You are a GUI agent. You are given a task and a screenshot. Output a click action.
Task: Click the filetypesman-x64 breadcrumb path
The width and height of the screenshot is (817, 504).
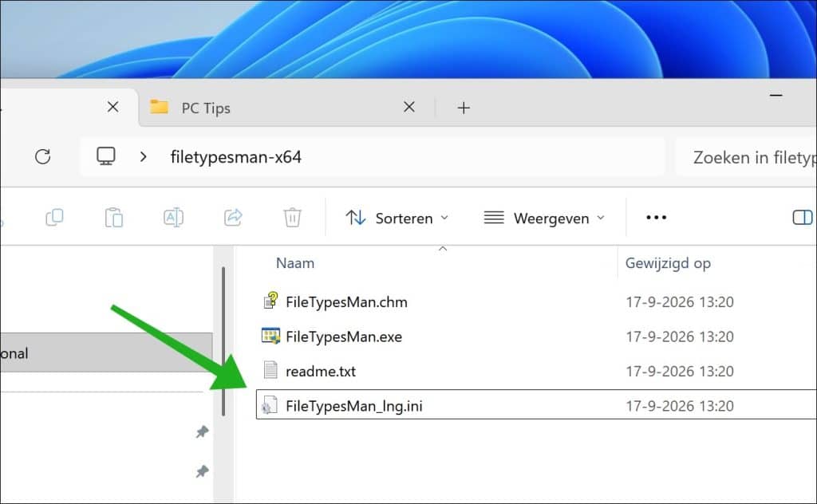coord(236,157)
